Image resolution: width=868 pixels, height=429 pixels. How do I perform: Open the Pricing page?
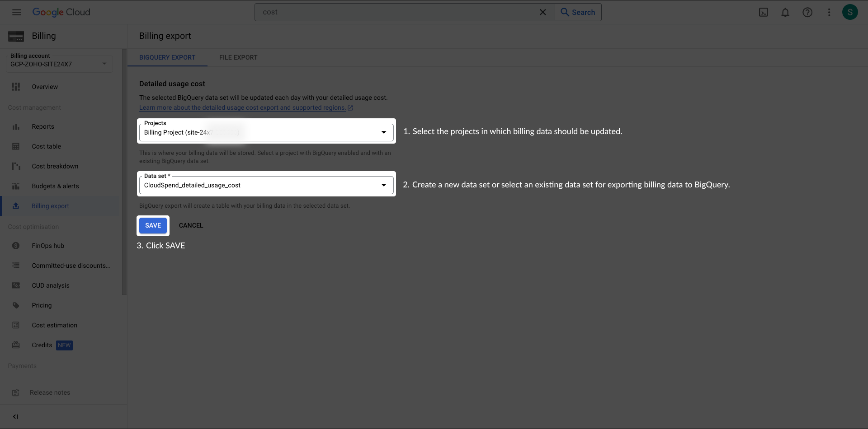[42, 305]
